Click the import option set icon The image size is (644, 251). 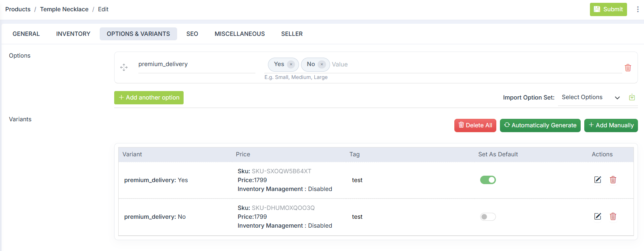coord(632,97)
